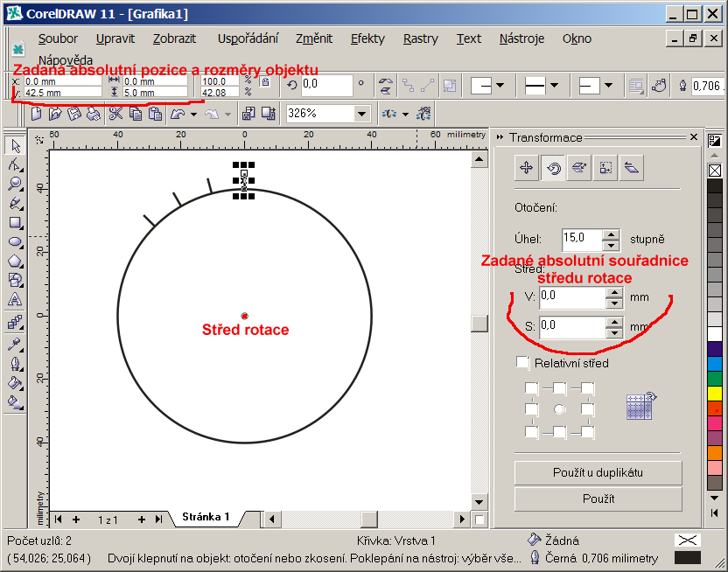
Task: Select the Rectangle tool
Action: click(16, 223)
